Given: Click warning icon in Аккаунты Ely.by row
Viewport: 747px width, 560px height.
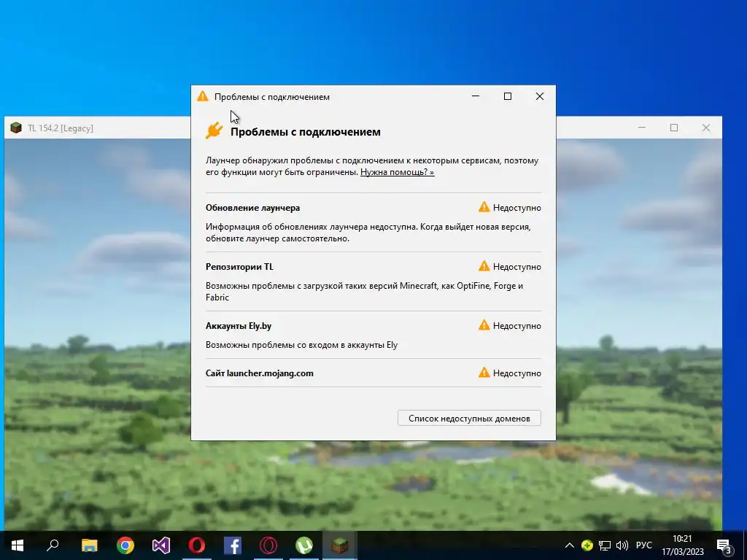Looking at the screenshot, I should tap(484, 325).
